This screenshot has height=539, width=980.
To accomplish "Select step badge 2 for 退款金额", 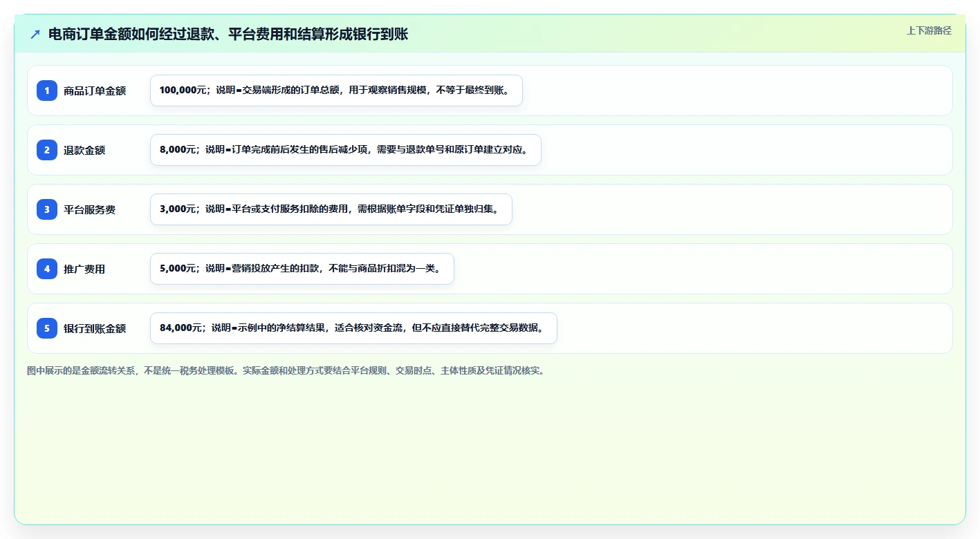I will click(x=47, y=150).
